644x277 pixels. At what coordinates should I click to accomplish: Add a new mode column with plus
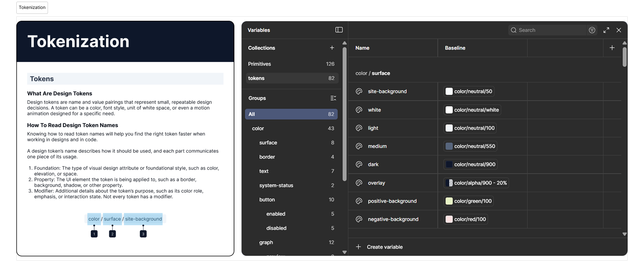coord(612,48)
